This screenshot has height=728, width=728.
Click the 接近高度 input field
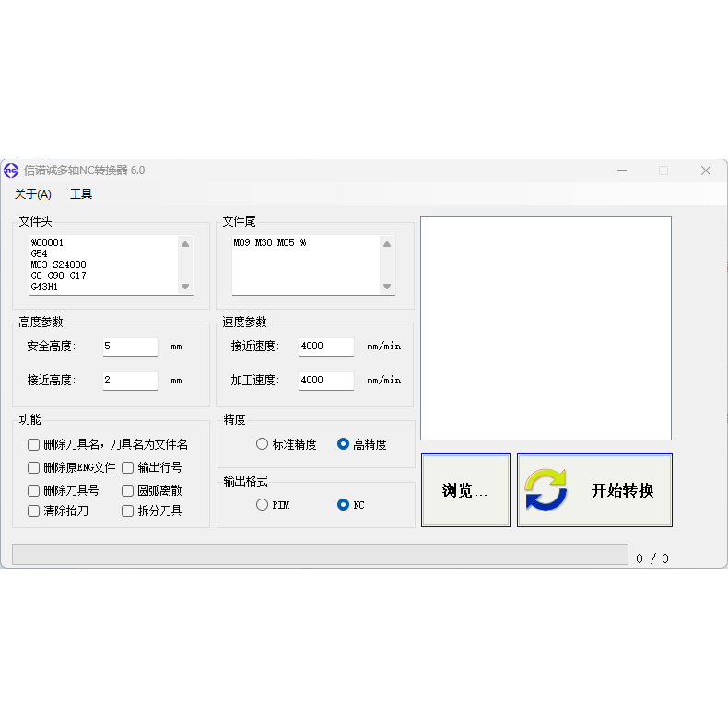[x=131, y=381]
